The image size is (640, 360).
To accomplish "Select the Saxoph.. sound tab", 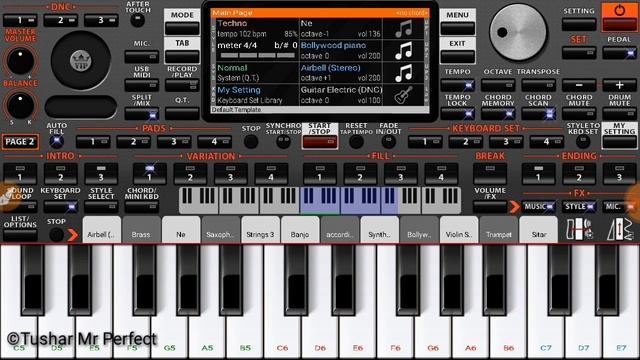I will point(220,230).
